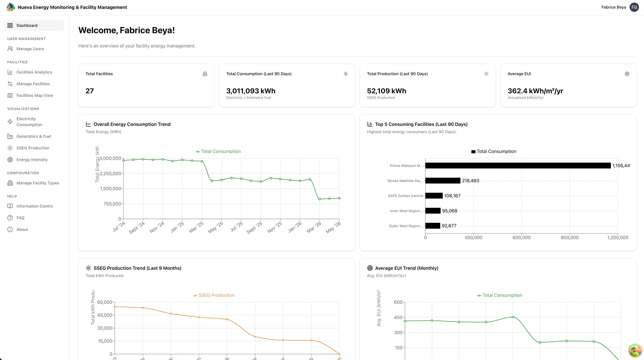Click the Total Facilities card value 27

[90, 91]
